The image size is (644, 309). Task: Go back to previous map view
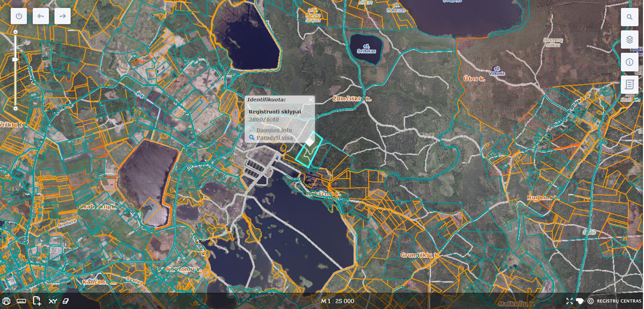[x=41, y=16]
